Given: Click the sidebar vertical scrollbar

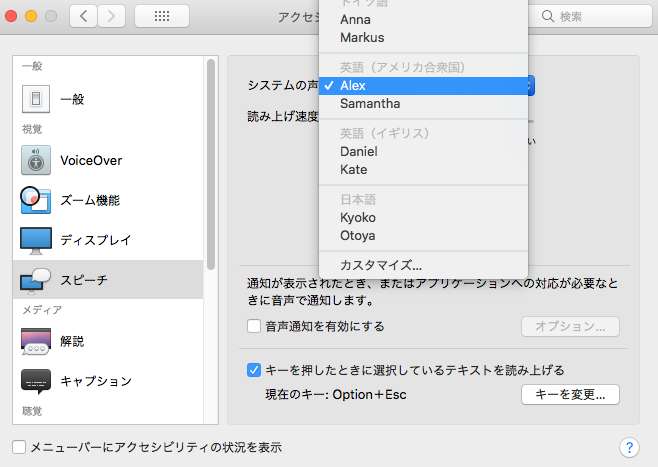Looking at the screenshot, I should click(x=211, y=164).
